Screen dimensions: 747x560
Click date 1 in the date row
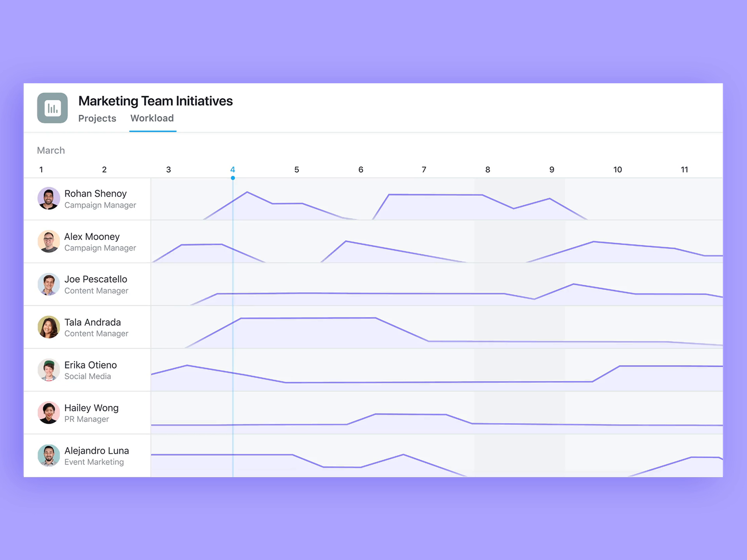point(41,169)
